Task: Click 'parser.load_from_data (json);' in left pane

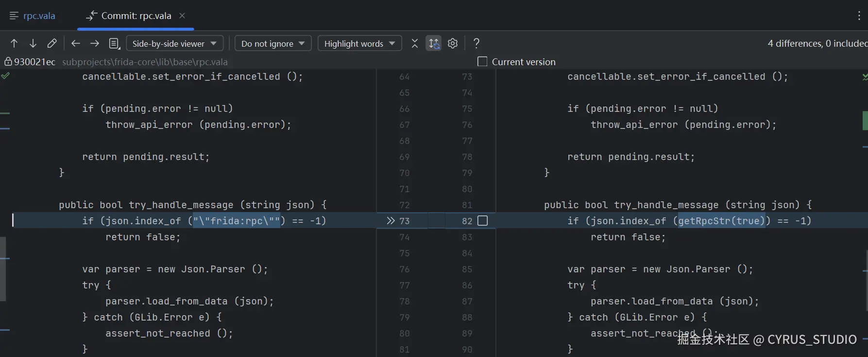Action: [189, 301]
